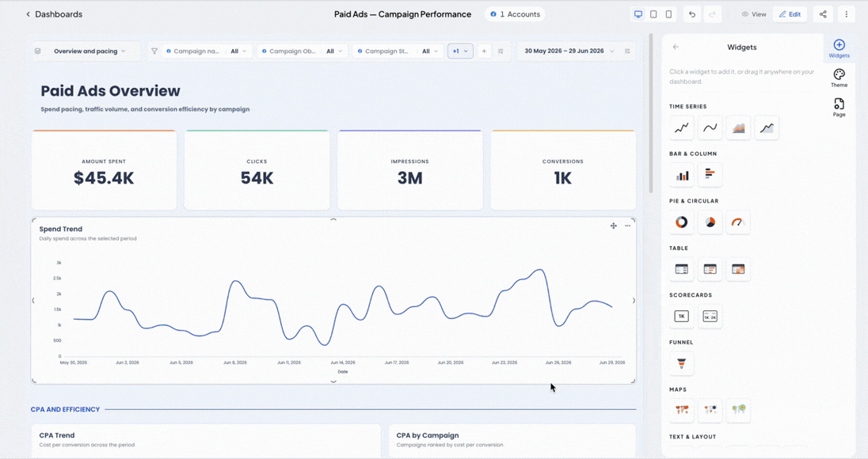The image size is (868, 459).
Task: Add the multi-value 1K 2K scorecard widget
Action: pos(710,317)
